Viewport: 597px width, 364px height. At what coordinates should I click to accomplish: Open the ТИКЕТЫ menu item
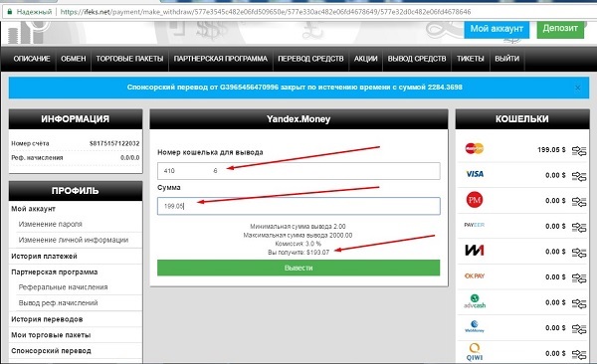pyautogui.click(x=471, y=59)
